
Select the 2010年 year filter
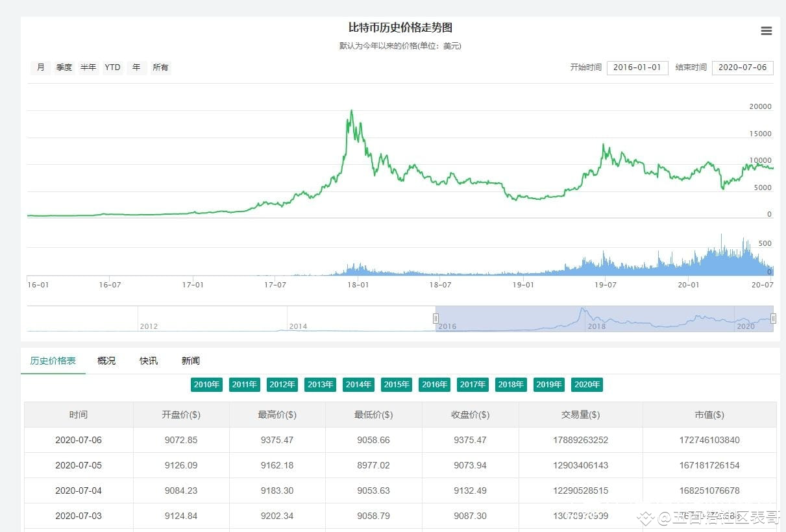206,384
